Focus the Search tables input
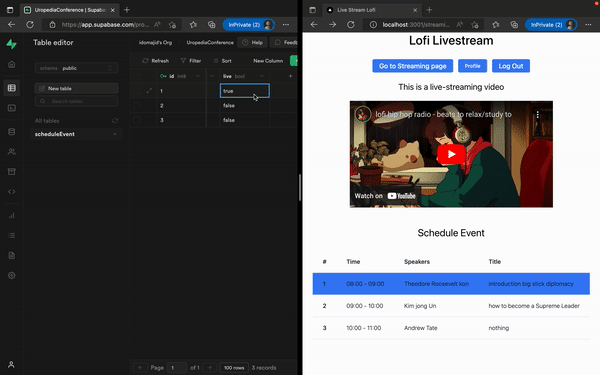 [x=76, y=101]
